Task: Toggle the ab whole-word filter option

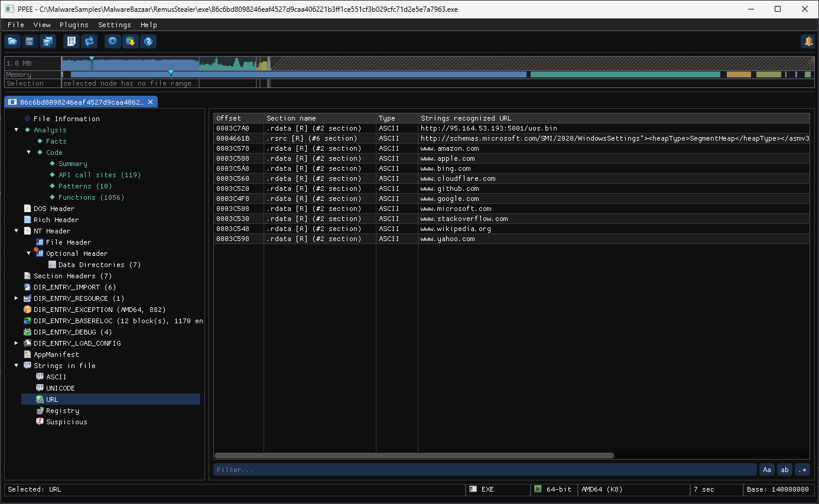Action: click(x=785, y=470)
